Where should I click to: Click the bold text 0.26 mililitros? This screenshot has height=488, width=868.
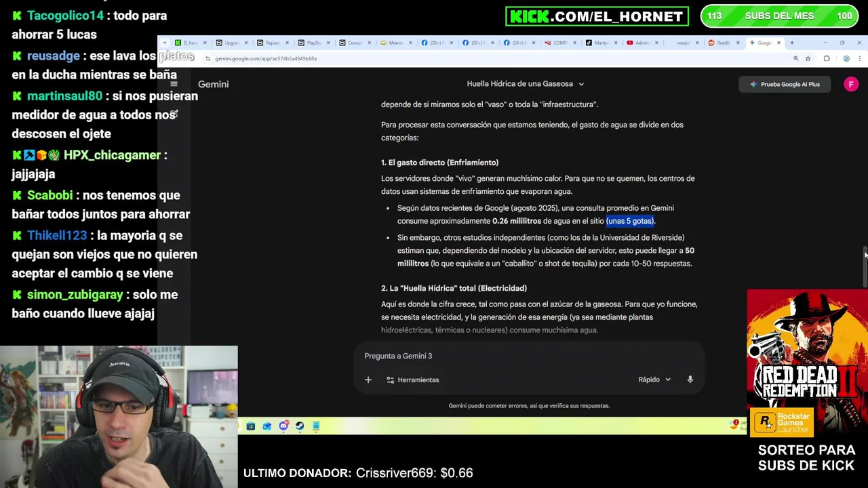[517, 221]
